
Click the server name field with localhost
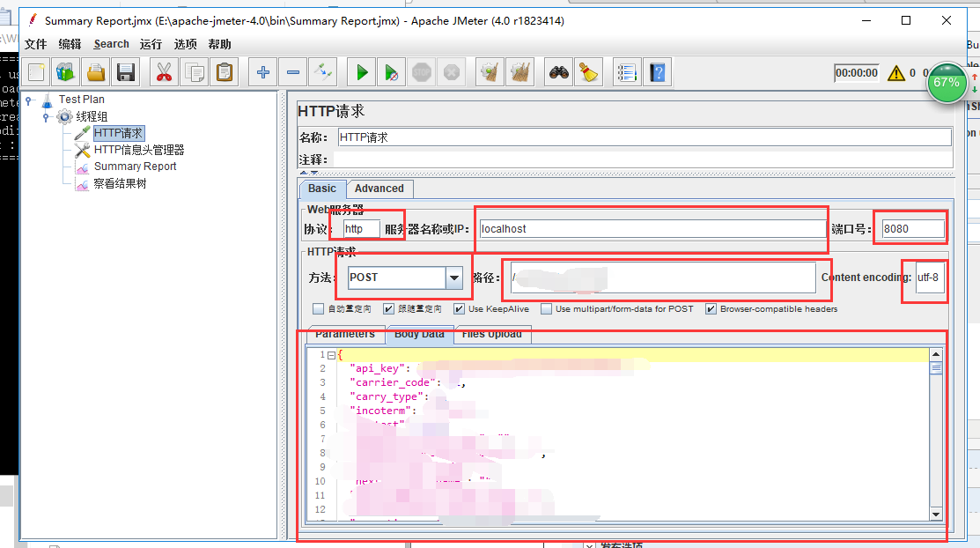pyautogui.click(x=652, y=229)
